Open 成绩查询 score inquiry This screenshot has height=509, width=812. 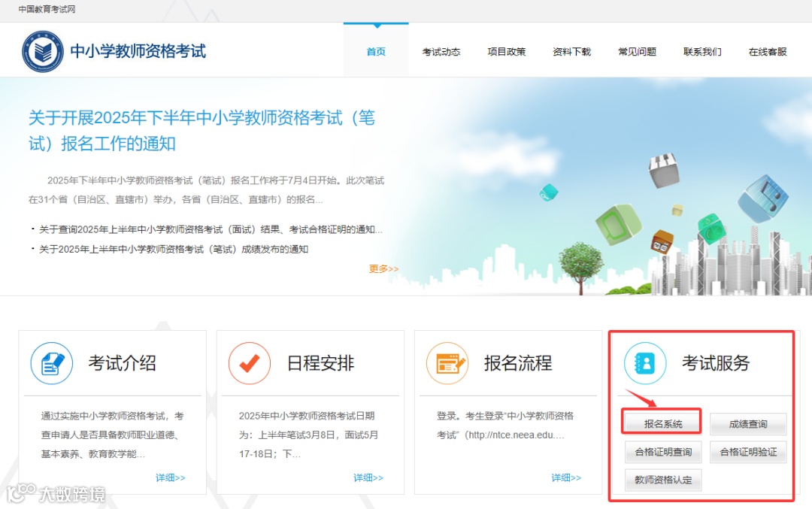748,424
